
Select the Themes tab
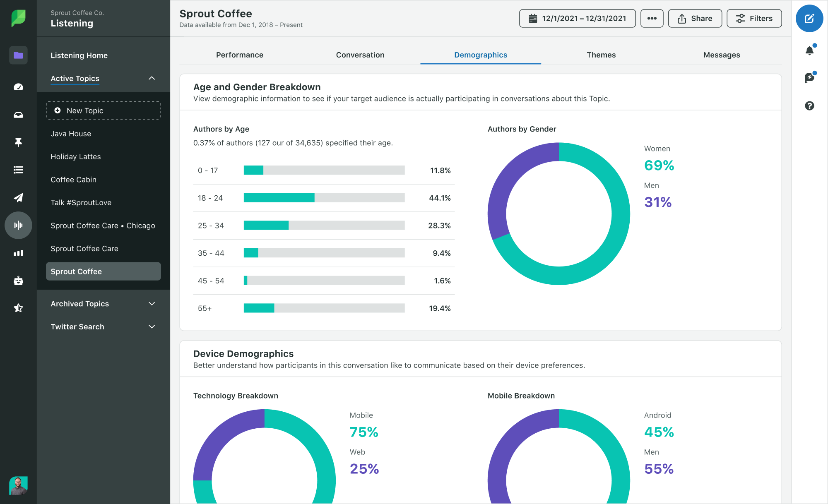click(600, 54)
